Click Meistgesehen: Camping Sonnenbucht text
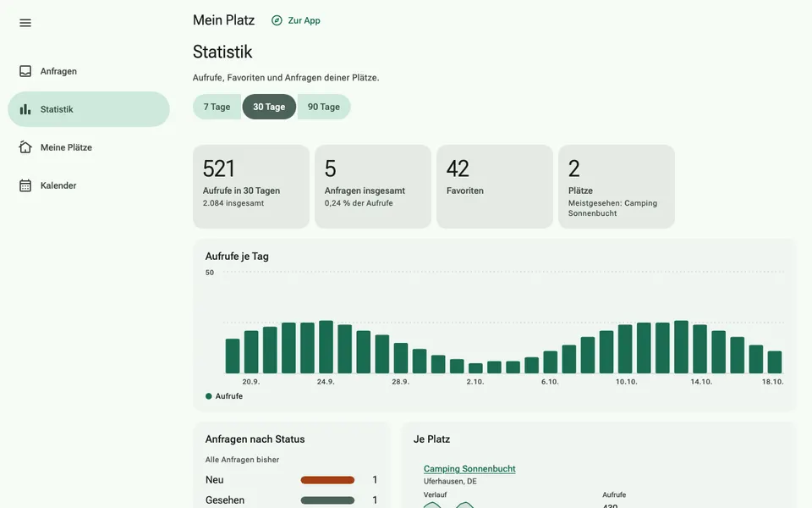The image size is (812, 508). pos(612,208)
